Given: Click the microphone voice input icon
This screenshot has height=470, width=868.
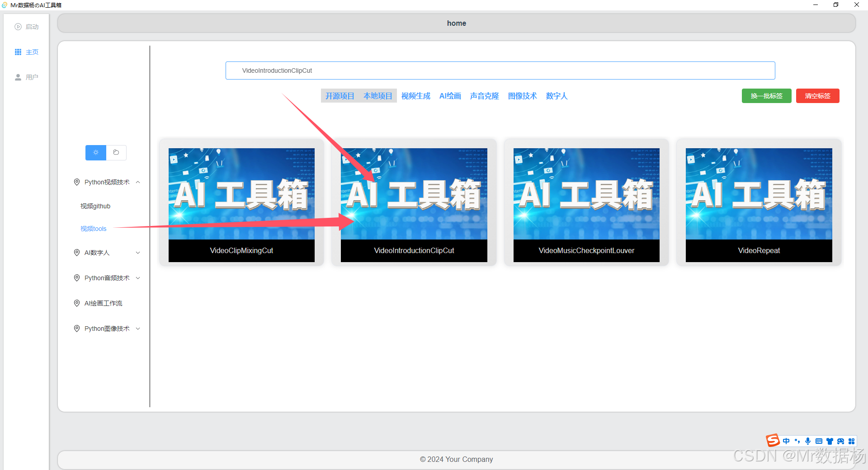Looking at the screenshot, I should pos(808,441).
